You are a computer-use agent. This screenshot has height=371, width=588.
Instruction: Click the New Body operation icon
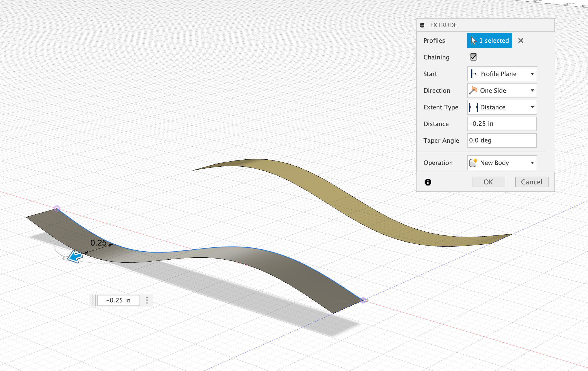click(x=473, y=163)
